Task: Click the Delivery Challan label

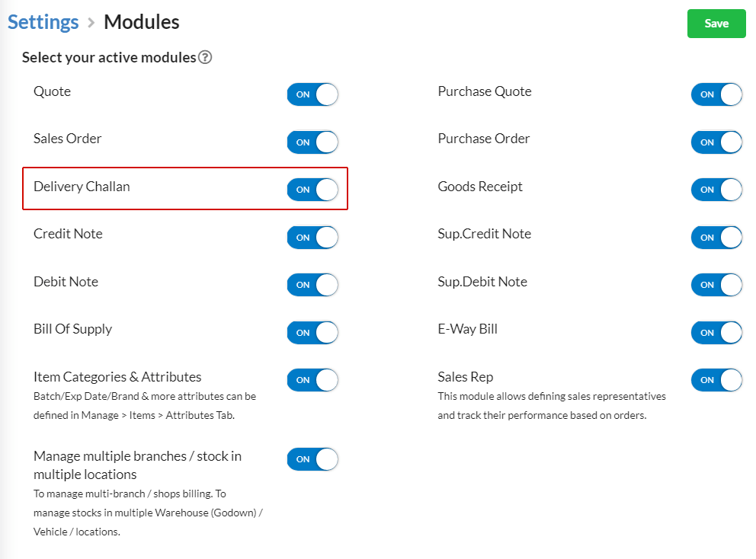Action: click(x=82, y=187)
